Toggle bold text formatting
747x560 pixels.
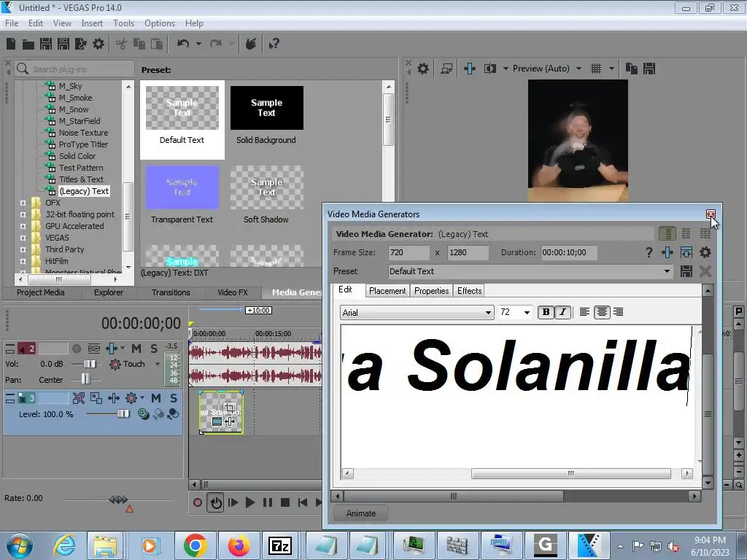pos(546,312)
